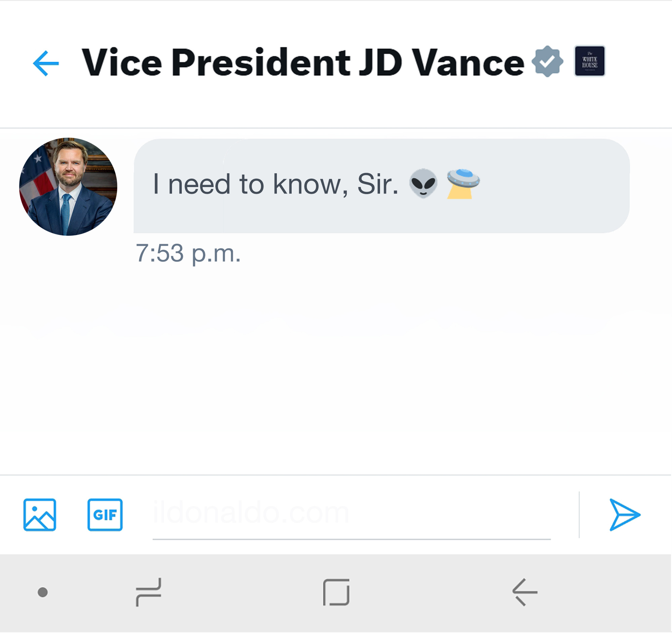Tap the 7:53 p.m. timestamp

(x=188, y=253)
